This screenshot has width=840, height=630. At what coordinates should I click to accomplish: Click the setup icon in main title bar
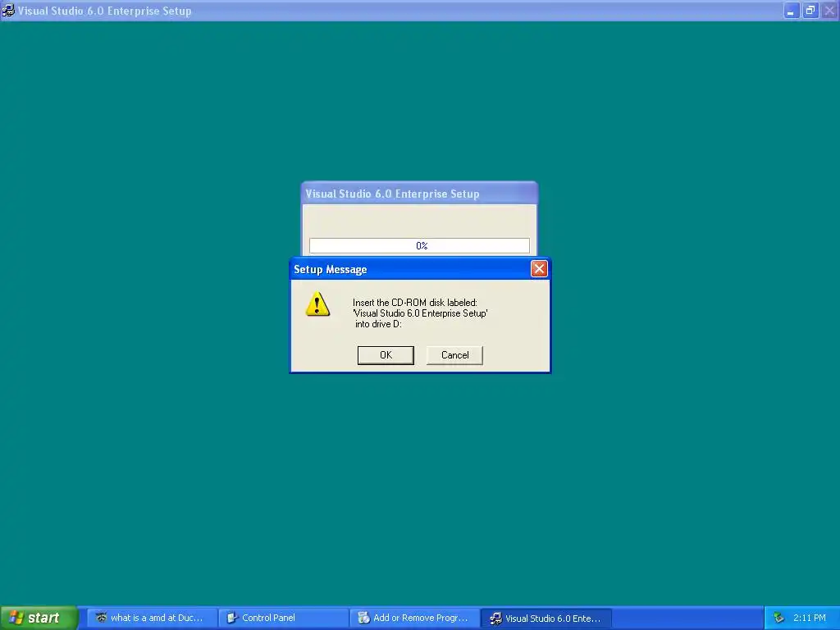click(x=8, y=10)
